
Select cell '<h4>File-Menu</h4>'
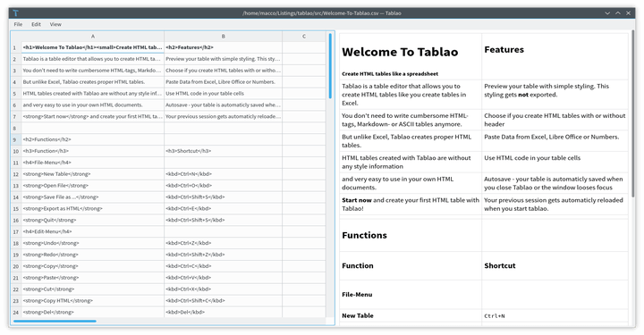tap(93, 163)
